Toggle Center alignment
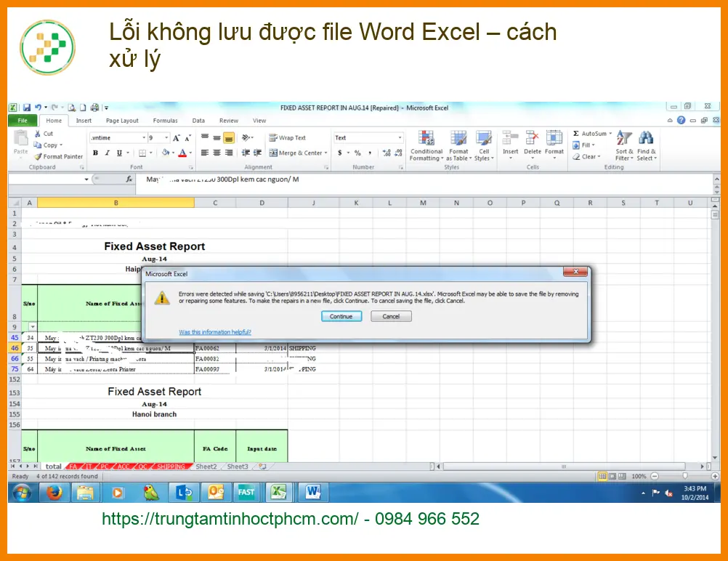The height and width of the screenshot is (561, 728). [x=217, y=153]
